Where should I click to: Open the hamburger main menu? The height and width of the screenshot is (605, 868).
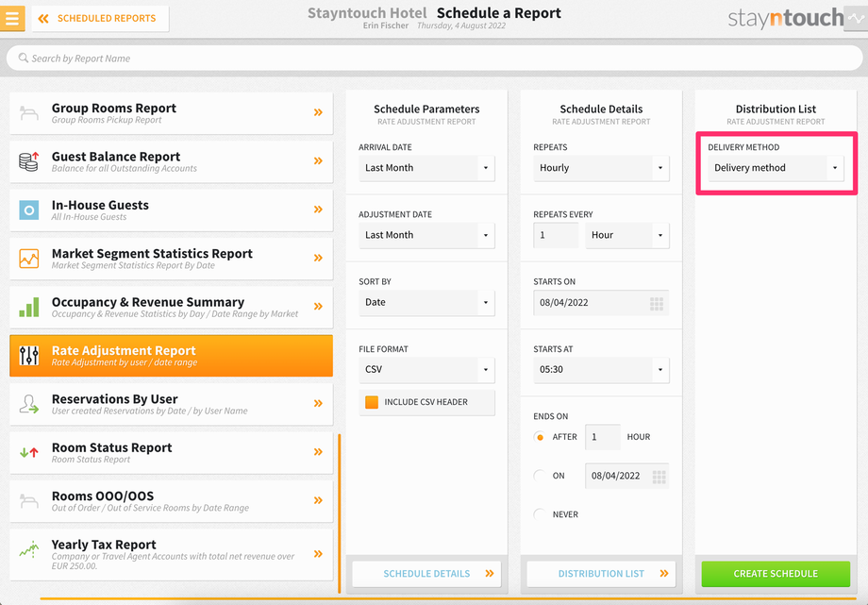[12, 18]
